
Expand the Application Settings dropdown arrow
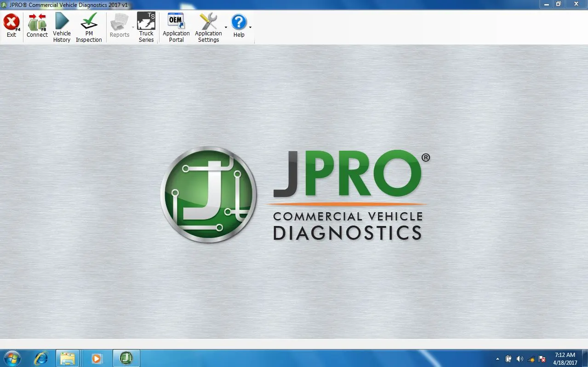pos(226,28)
